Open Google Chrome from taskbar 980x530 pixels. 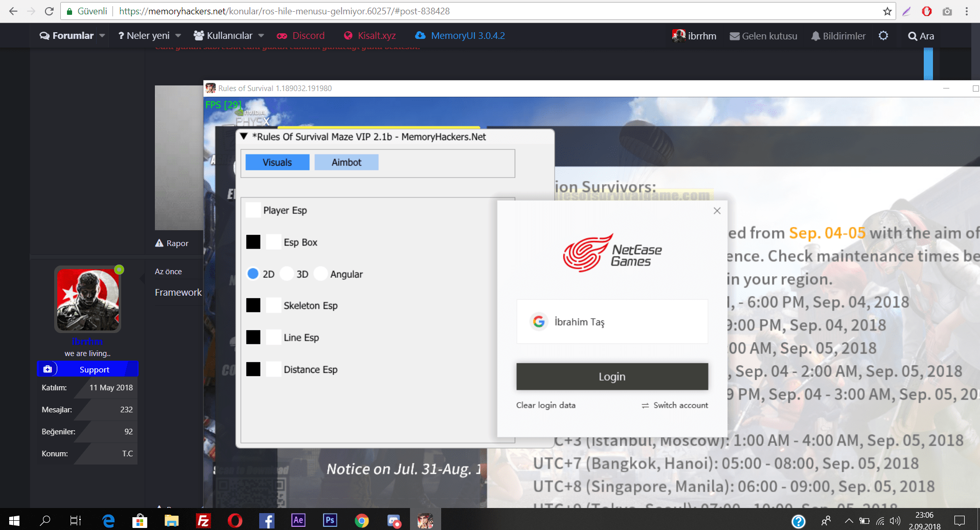tap(361, 521)
